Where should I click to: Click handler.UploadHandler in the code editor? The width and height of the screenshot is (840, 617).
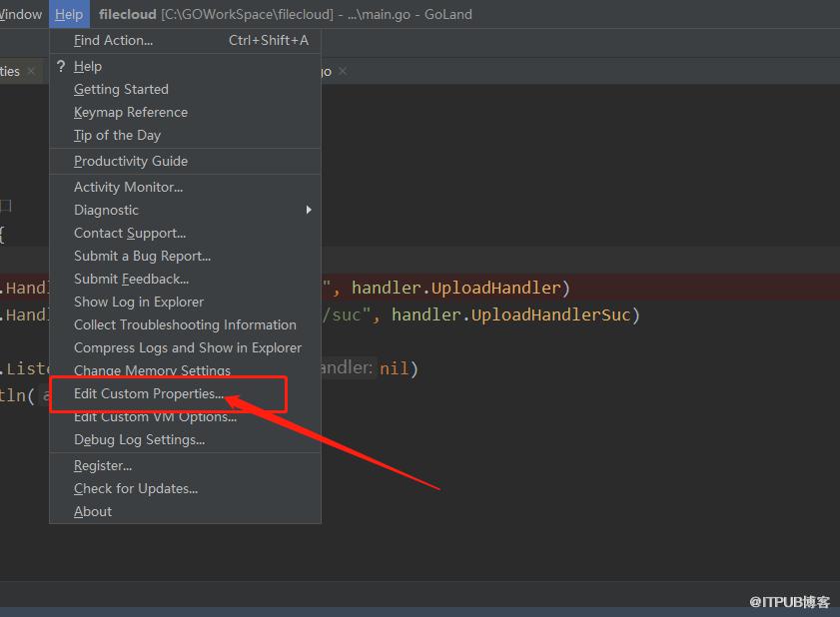click(456, 289)
